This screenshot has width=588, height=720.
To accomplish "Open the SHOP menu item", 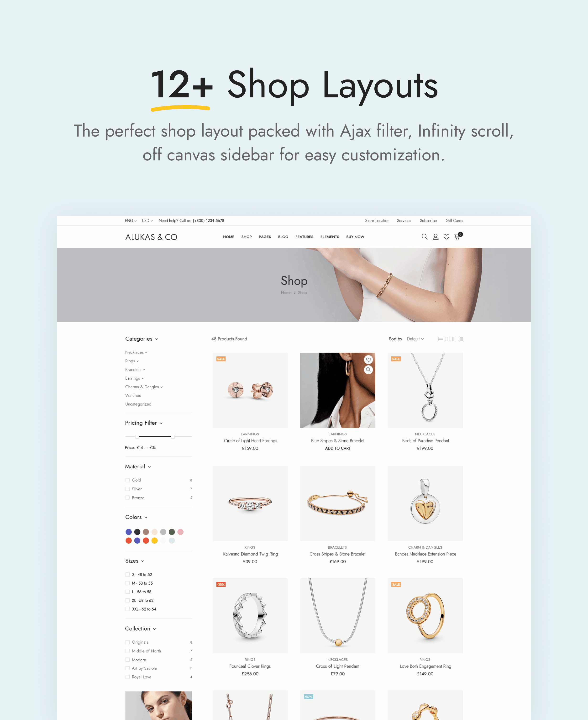I will tap(246, 236).
